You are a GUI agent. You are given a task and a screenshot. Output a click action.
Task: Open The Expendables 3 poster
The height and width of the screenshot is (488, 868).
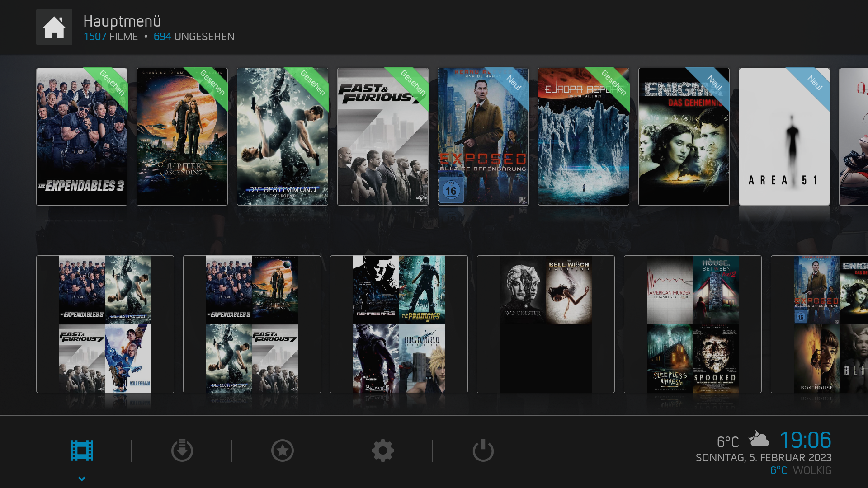tap(82, 136)
